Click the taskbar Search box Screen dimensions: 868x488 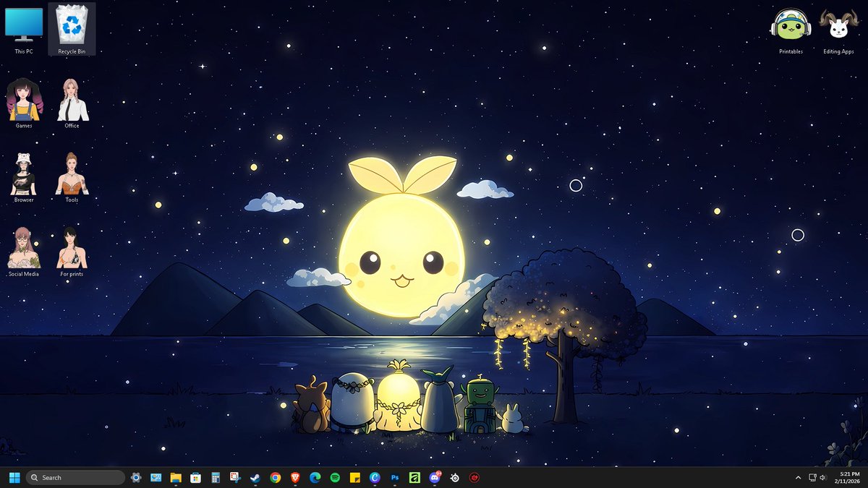pos(75,477)
